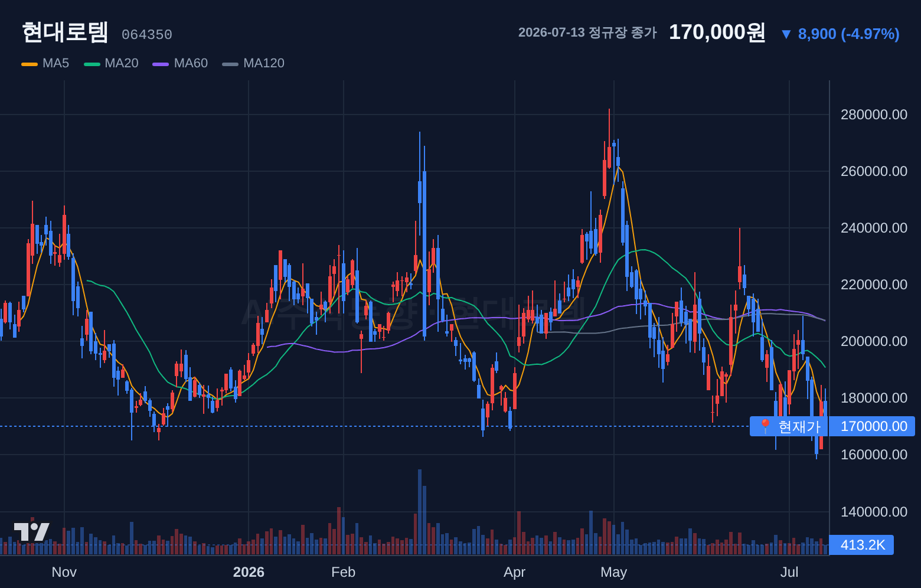The width and height of the screenshot is (921, 588).
Task: Select the May date axis label
Action: pos(613,572)
